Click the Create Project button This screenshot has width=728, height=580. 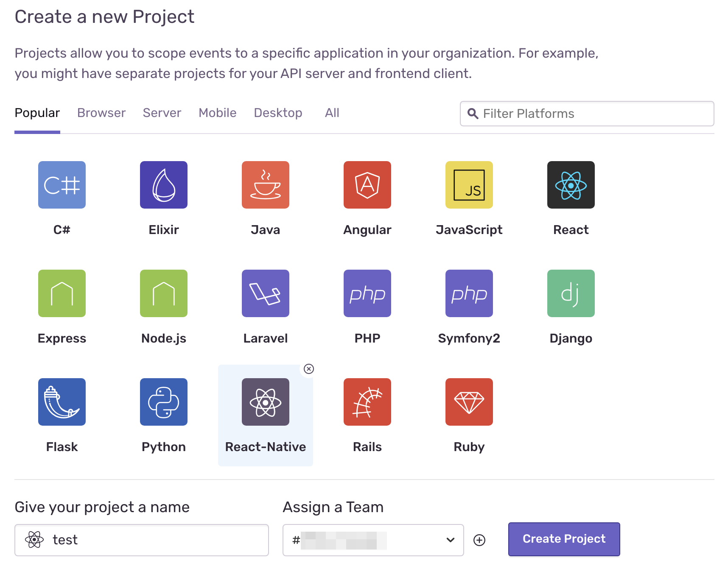[564, 539]
